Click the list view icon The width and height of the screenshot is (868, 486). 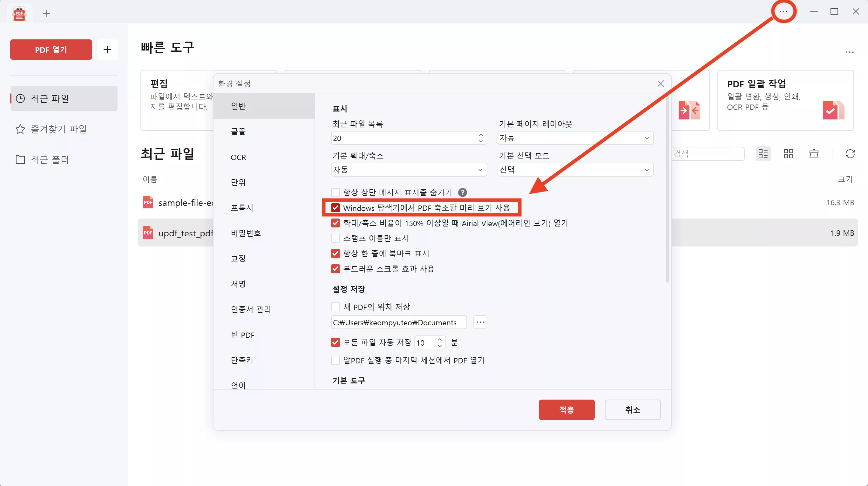pos(763,153)
